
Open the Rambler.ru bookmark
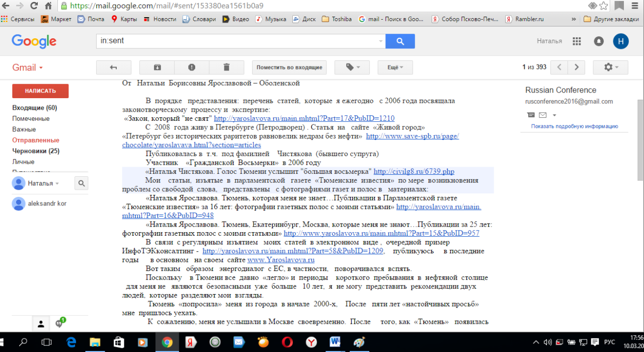tap(524, 19)
